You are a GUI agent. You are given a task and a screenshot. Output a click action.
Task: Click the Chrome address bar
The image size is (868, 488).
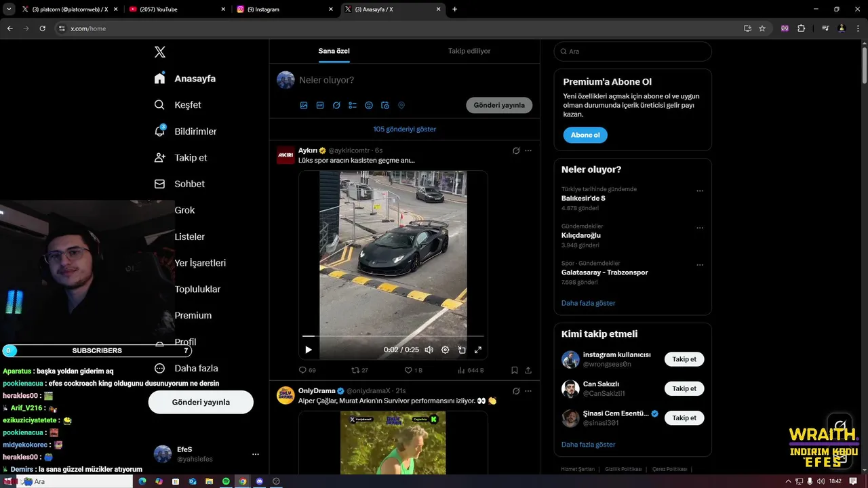(400, 28)
